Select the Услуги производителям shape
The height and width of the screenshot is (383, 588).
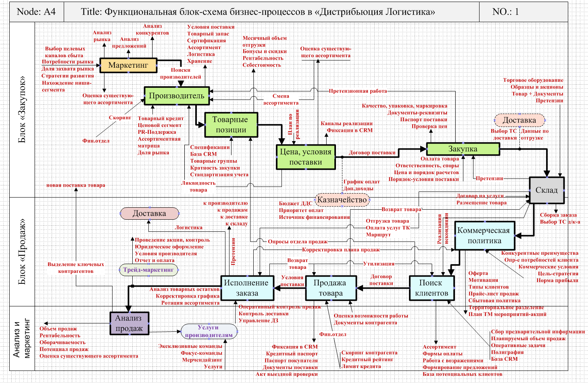point(209,331)
